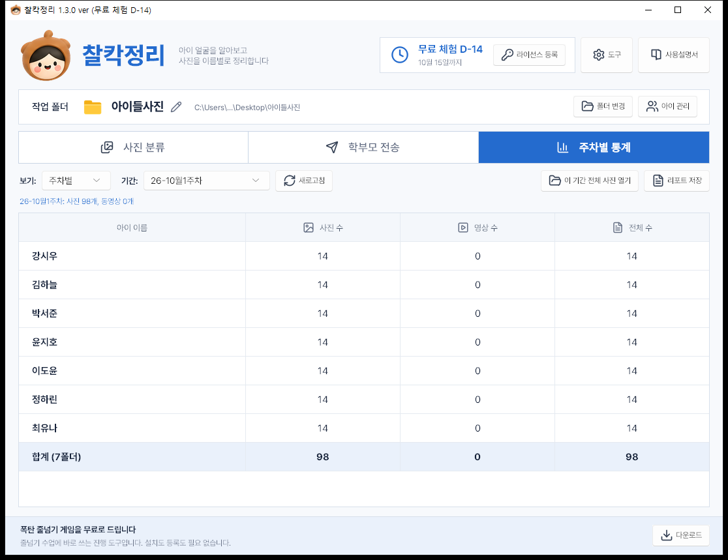Click the 아이들사진 folder name

tap(138, 107)
